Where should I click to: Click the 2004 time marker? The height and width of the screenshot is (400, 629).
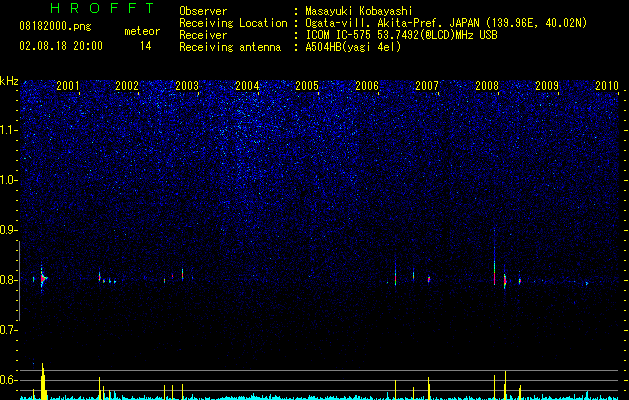tap(247, 86)
